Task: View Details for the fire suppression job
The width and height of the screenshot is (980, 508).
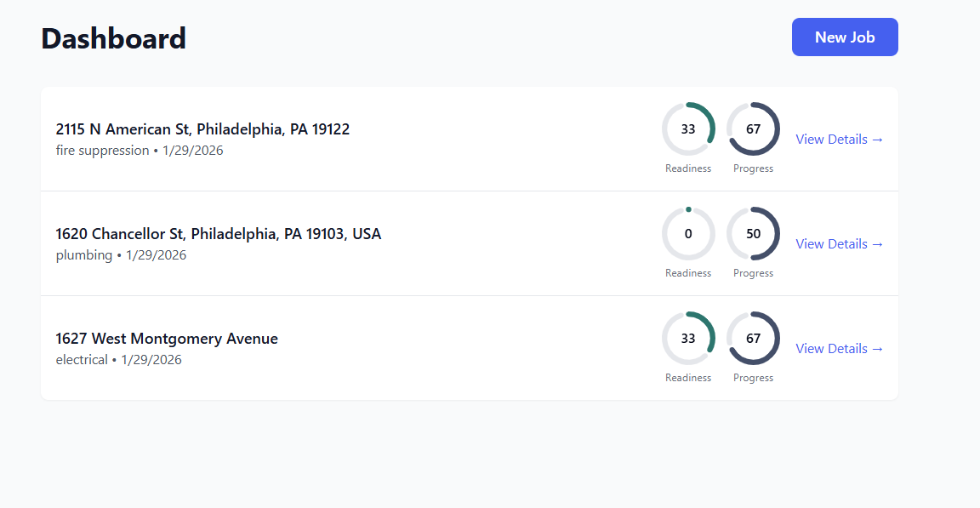Action: pyautogui.click(x=839, y=139)
